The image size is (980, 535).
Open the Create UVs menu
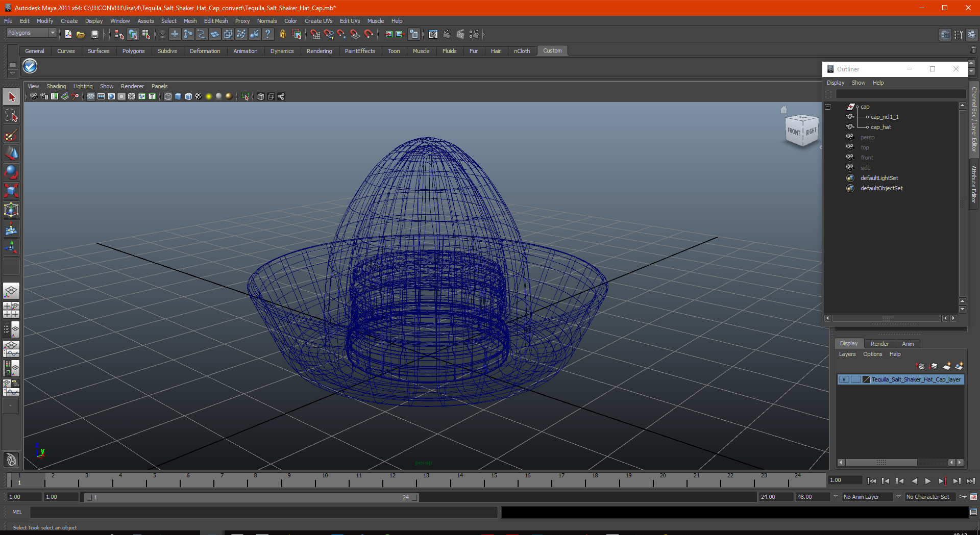tap(318, 21)
